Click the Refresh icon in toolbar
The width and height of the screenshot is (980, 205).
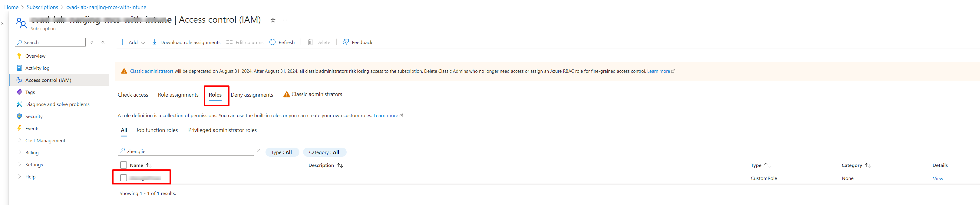click(272, 42)
